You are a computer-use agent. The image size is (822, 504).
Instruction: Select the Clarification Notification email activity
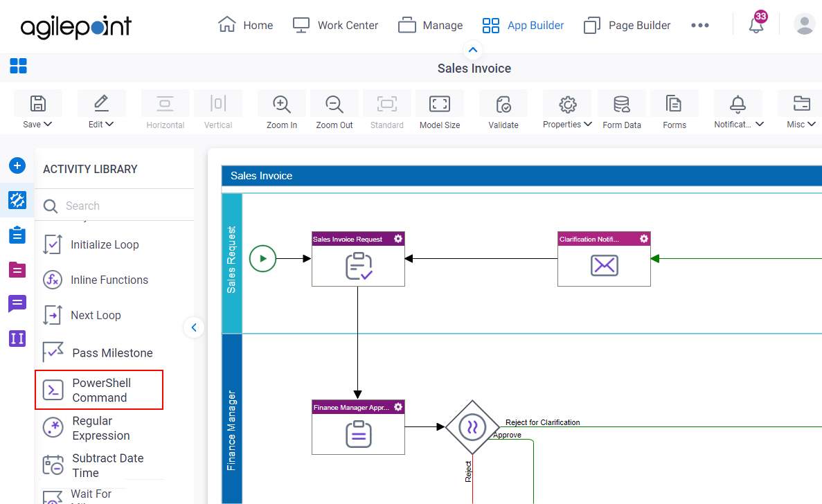pos(604,259)
